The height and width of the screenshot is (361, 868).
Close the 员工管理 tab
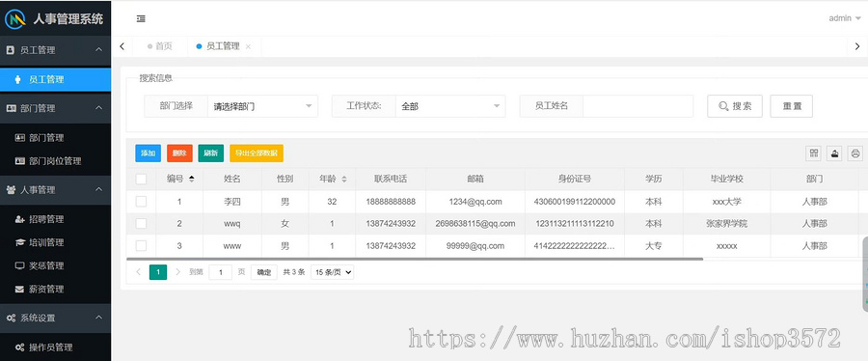(248, 47)
